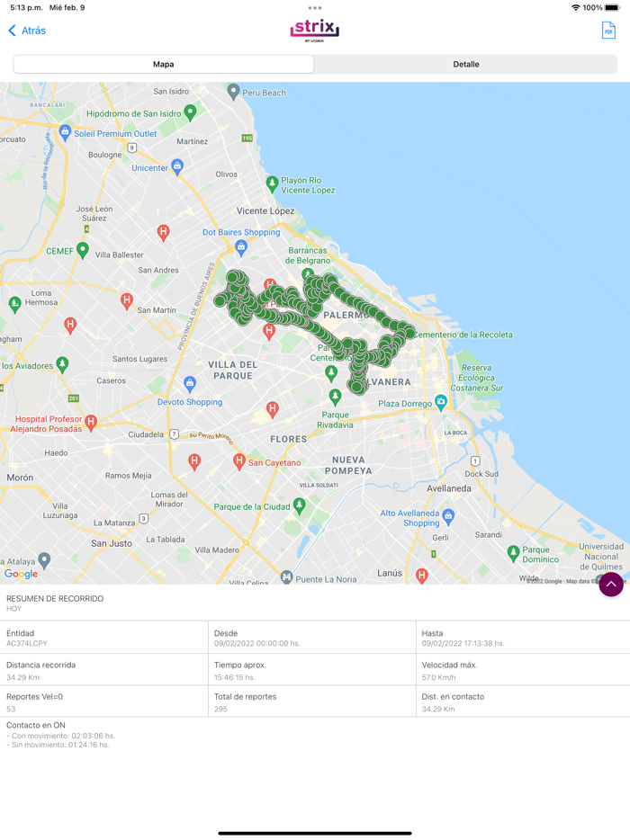Select Hipódromo de San Isidro marker
This screenshot has width=630, height=840.
coord(190,112)
